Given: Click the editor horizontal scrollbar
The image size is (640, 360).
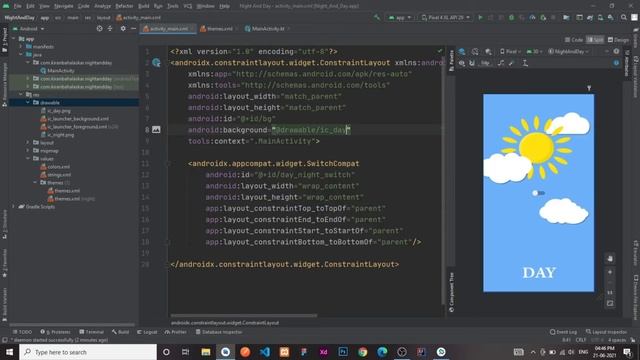Looking at the screenshot, I should click(x=244, y=315).
